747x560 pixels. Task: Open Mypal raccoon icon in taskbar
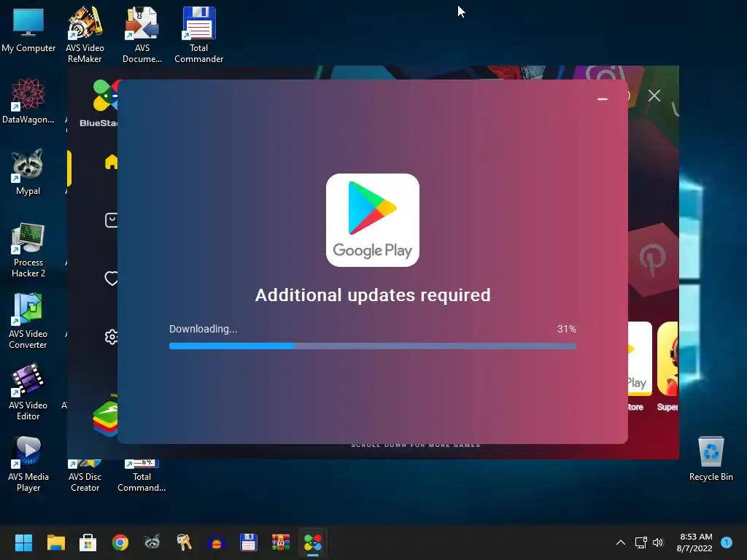coord(152,542)
